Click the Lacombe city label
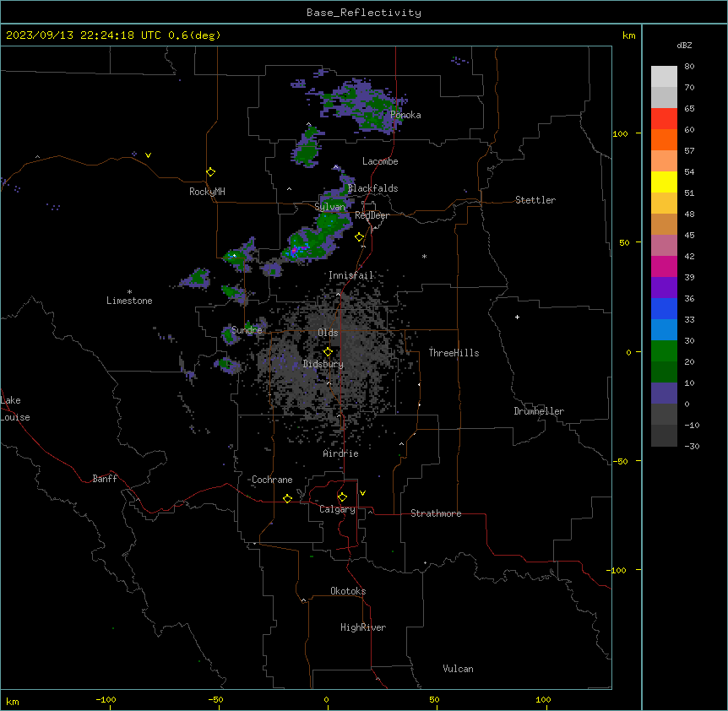Image resolution: width=728 pixels, height=711 pixels. 380,161
